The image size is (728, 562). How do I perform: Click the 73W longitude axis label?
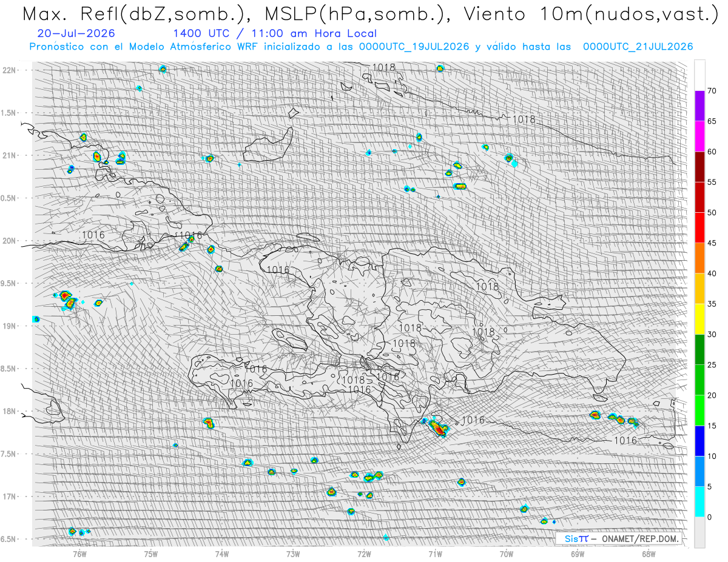pos(292,553)
